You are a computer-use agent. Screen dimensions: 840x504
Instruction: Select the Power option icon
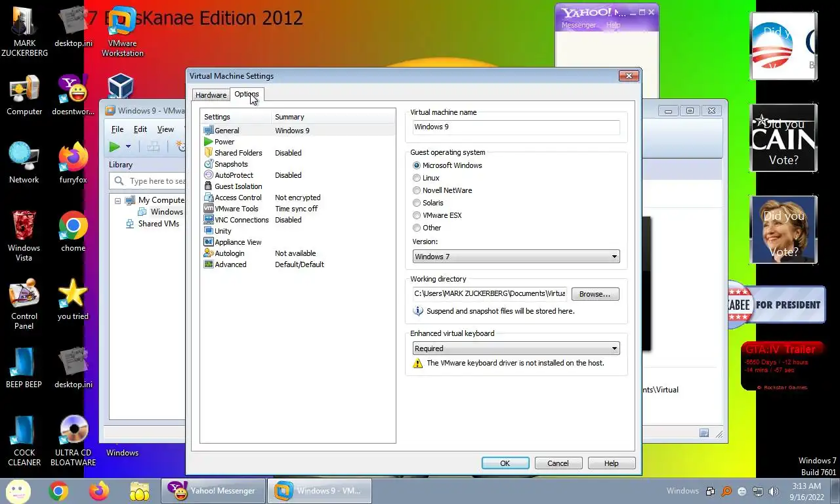(209, 142)
